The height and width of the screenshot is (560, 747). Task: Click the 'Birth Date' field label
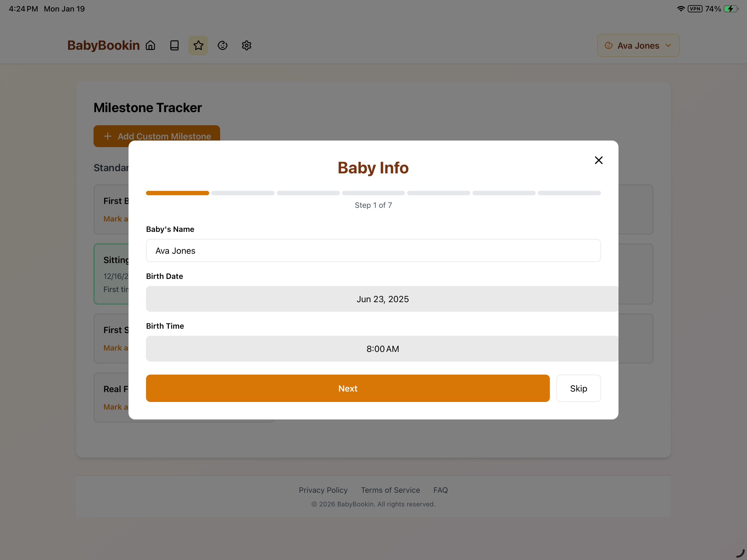pos(164,276)
